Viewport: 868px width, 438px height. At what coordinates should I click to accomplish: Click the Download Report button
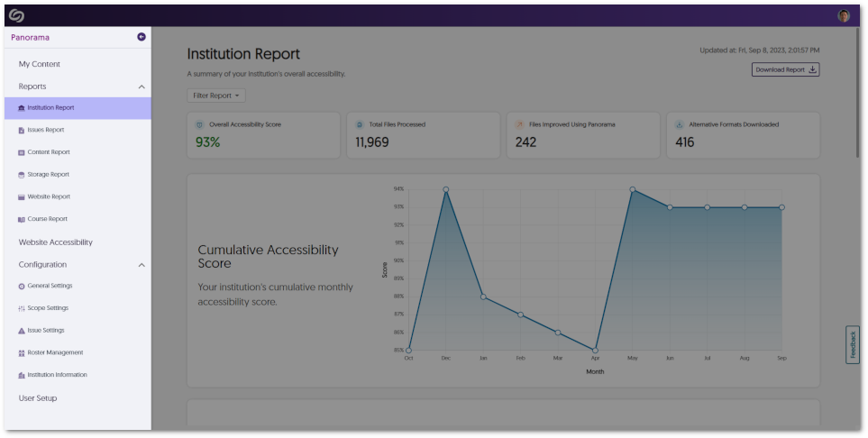[x=785, y=69]
